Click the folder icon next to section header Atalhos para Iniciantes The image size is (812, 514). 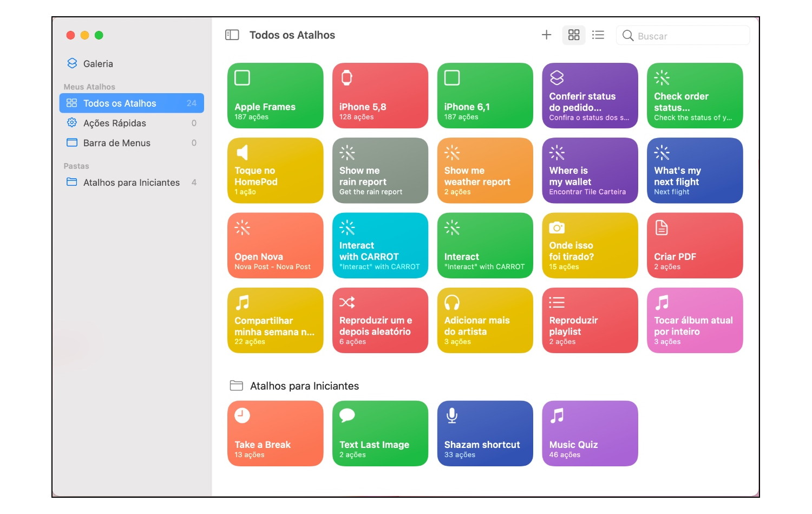pyautogui.click(x=237, y=386)
